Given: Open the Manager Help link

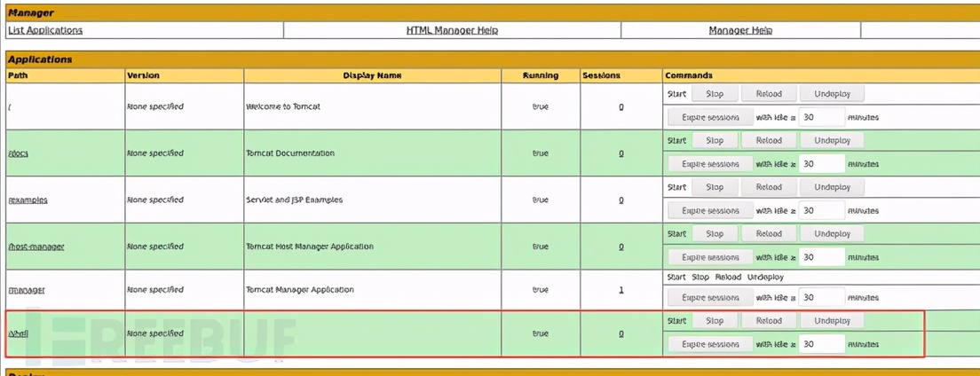Looking at the screenshot, I should (x=740, y=30).
